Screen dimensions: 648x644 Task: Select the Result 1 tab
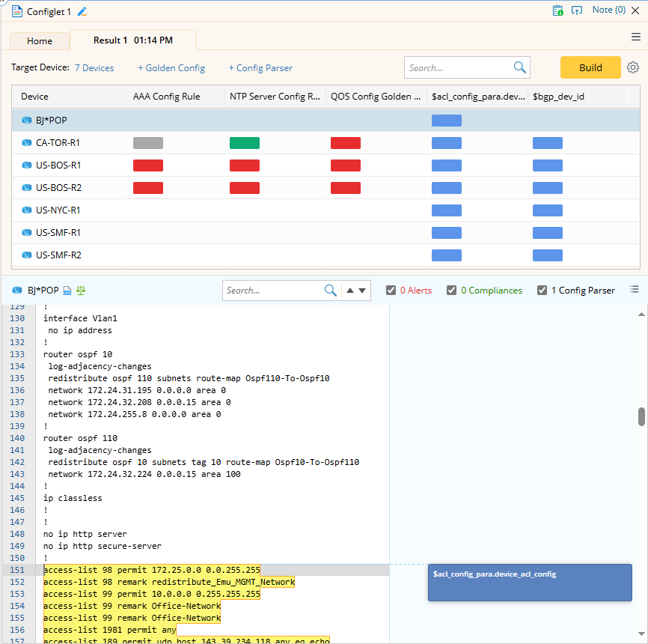pos(132,40)
